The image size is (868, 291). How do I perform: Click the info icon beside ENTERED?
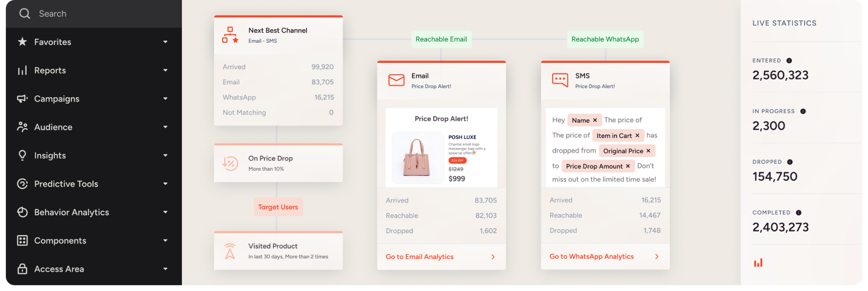[x=789, y=61]
